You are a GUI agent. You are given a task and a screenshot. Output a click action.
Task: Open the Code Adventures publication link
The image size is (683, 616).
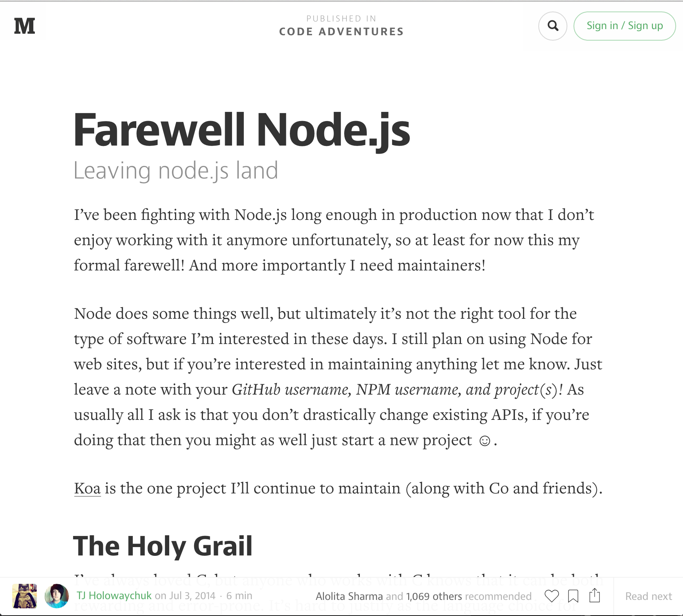(x=341, y=31)
